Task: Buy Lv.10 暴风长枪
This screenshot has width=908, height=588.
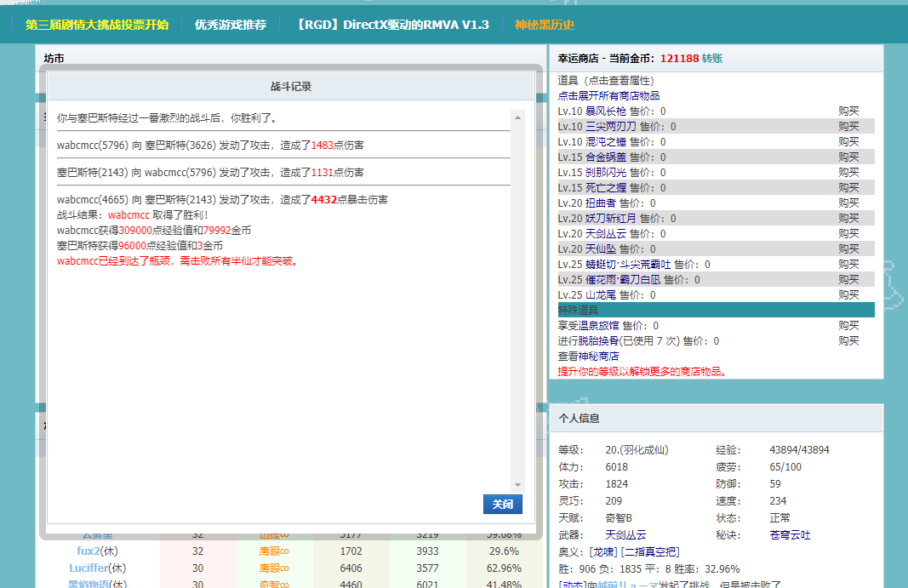Action: click(x=848, y=111)
